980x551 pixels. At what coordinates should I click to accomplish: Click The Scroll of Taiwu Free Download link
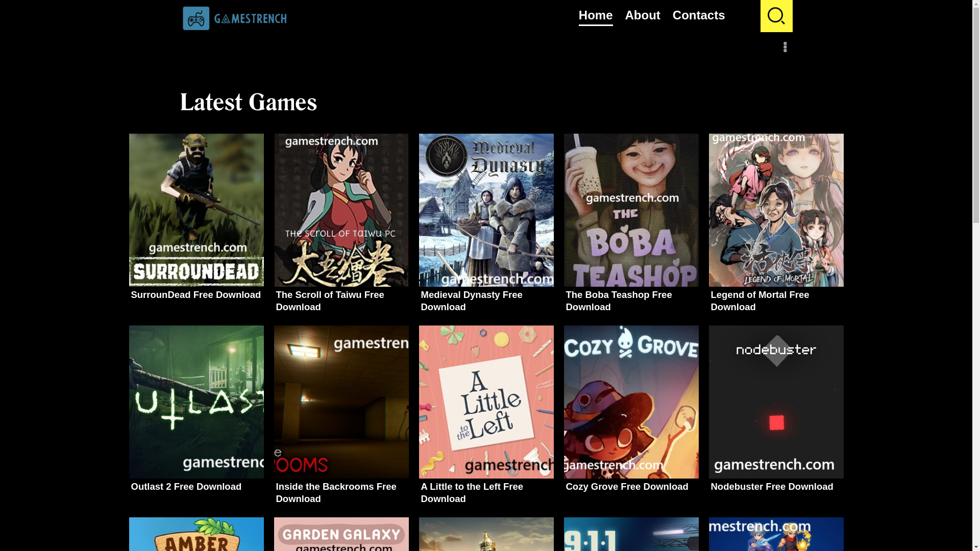(x=330, y=301)
